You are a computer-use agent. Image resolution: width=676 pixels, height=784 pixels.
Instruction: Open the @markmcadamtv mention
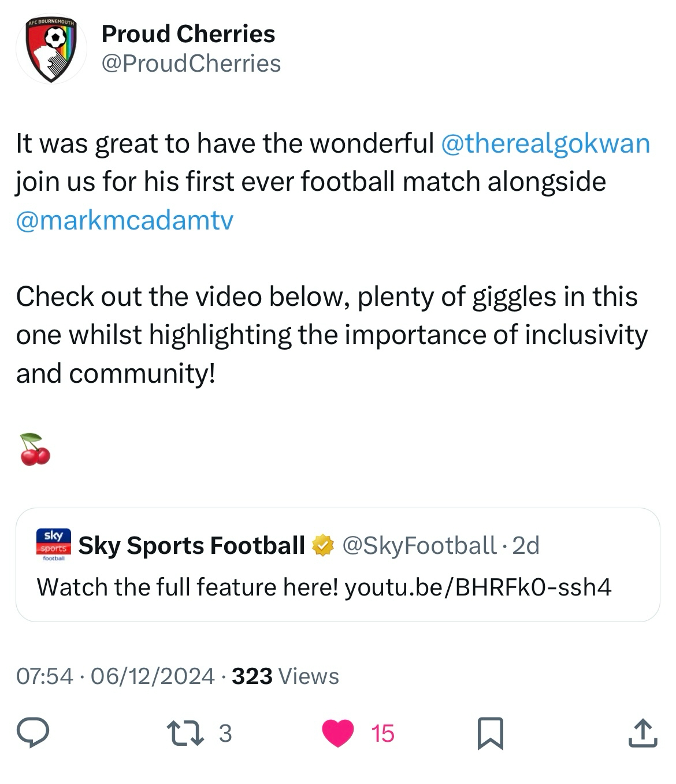click(125, 220)
